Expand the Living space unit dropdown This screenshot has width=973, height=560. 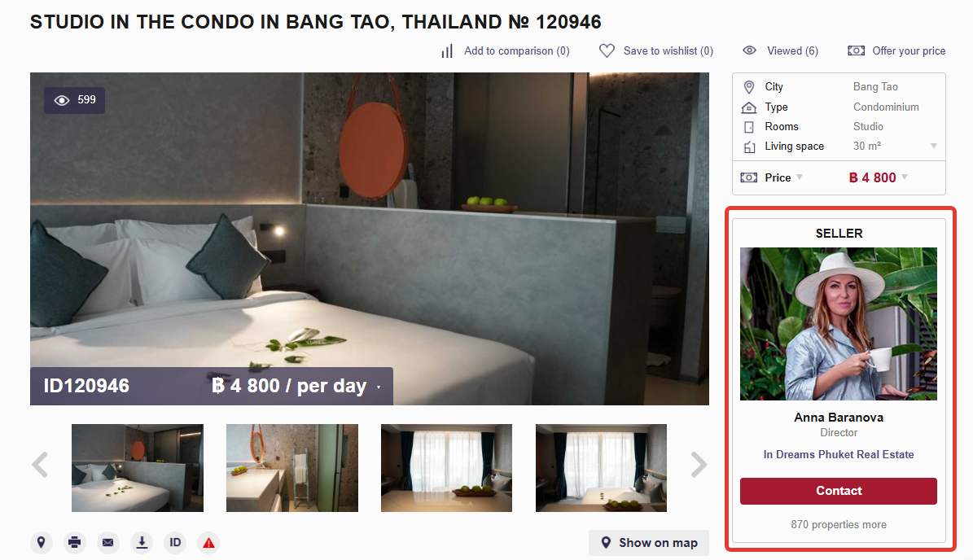933,147
